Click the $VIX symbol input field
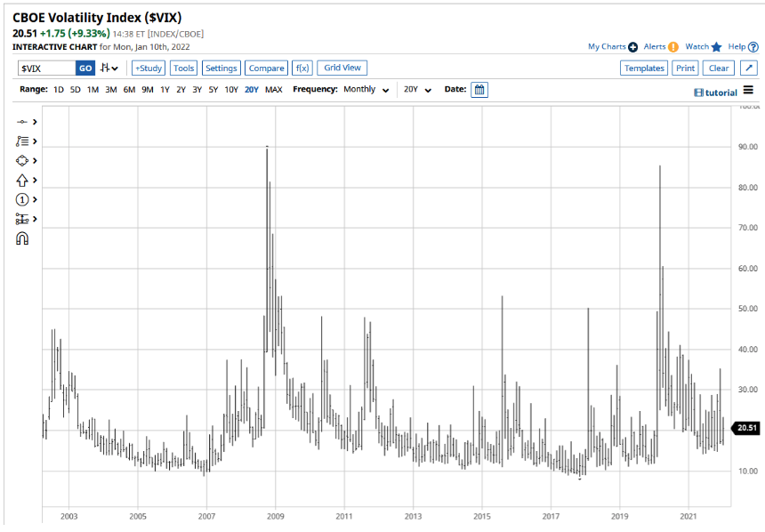 coord(47,69)
